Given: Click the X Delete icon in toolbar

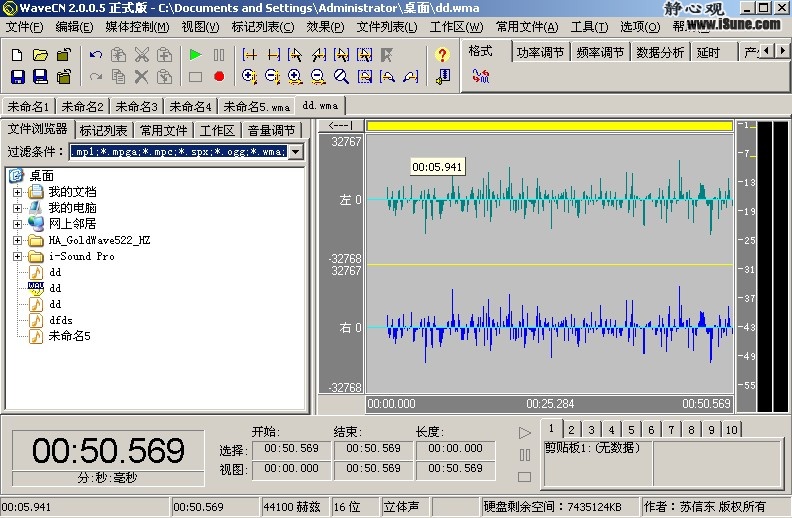Looking at the screenshot, I should 141,77.
